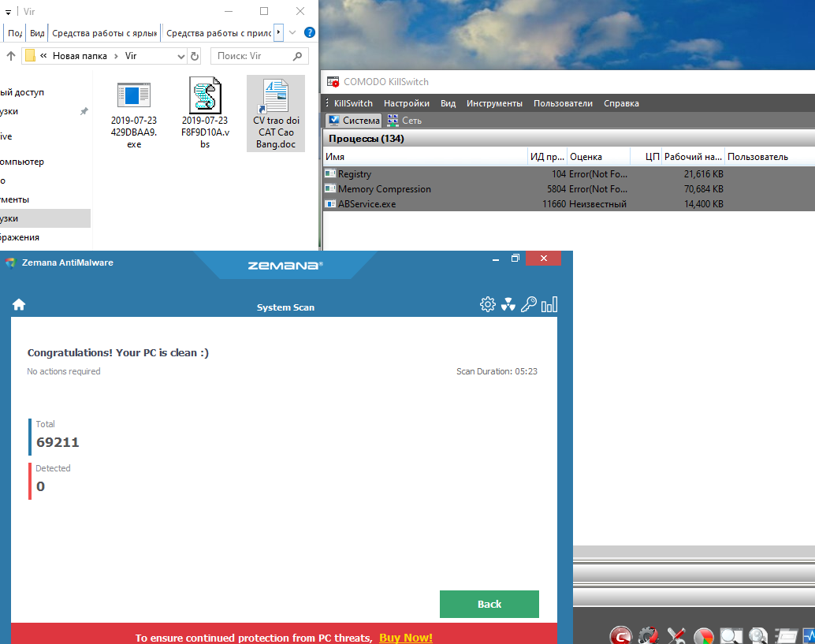Select Memory Compression process row
The width and height of the screenshot is (815, 644).
point(568,188)
